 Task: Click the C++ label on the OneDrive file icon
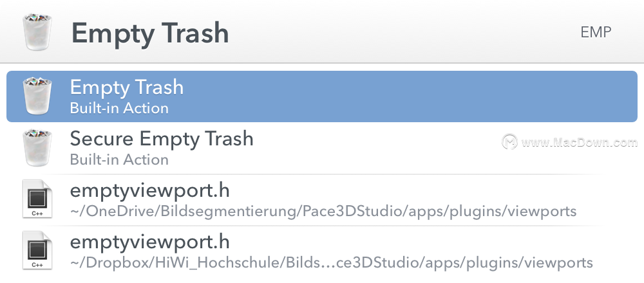(37, 214)
